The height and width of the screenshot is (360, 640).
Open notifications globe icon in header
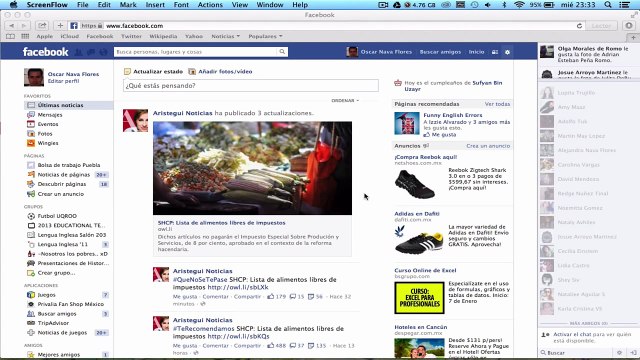coord(103,52)
